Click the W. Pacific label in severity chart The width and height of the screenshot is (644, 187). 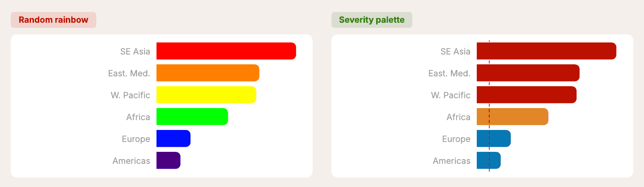tap(451, 95)
